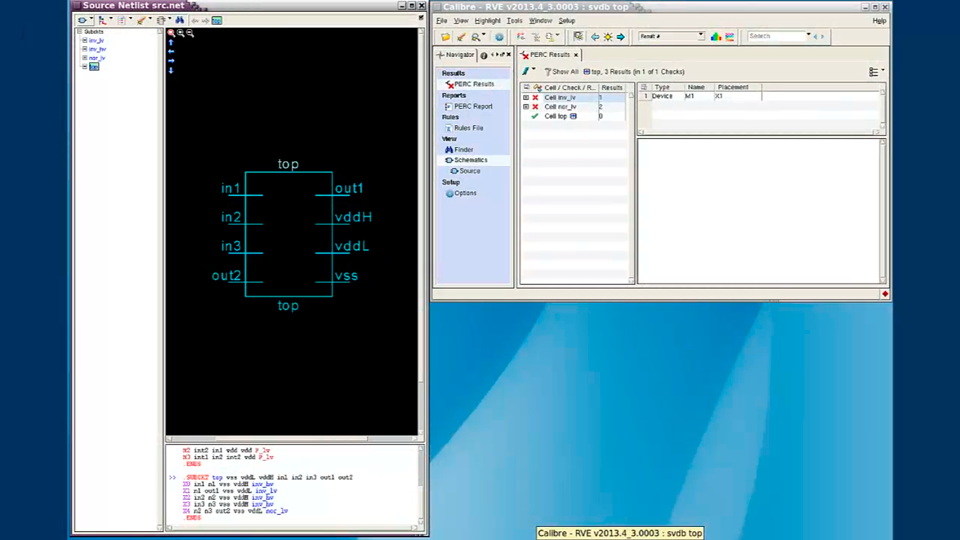Open the Setup menu
This screenshot has height=540, width=960.
point(566,21)
